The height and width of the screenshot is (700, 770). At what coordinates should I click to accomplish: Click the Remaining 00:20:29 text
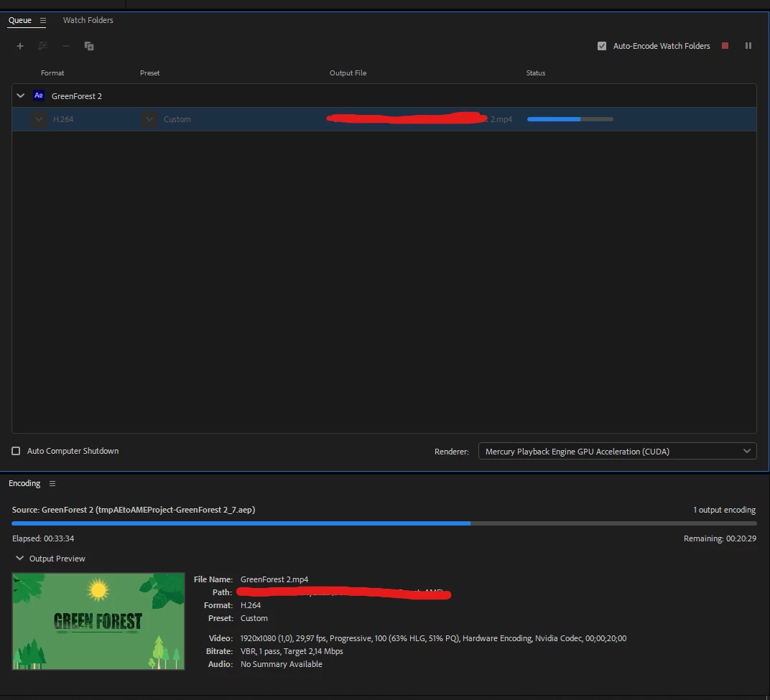pyautogui.click(x=720, y=538)
